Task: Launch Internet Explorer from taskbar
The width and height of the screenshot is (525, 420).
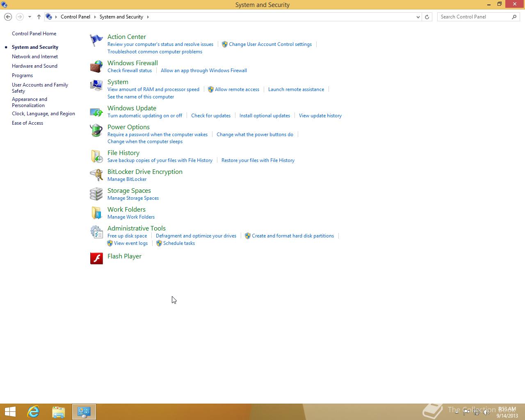Action: [x=33, y=412]
